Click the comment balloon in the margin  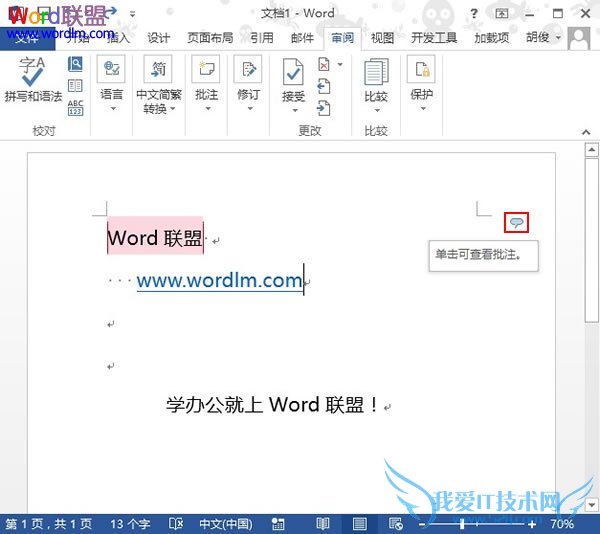(x=516, y=222)
